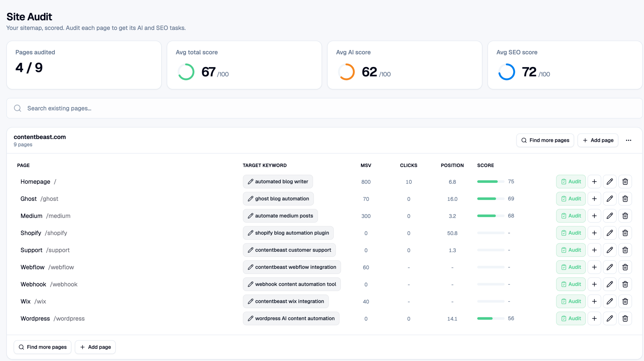This screenshot has width=644, height=361.
Task: Click plus icon in Wordpress row
Action: 594,318
